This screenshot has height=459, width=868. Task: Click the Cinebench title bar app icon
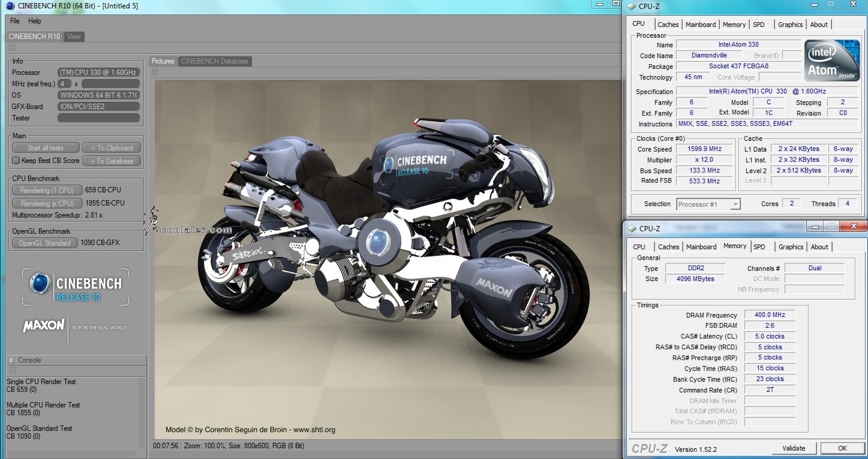[x=11, y=6]
